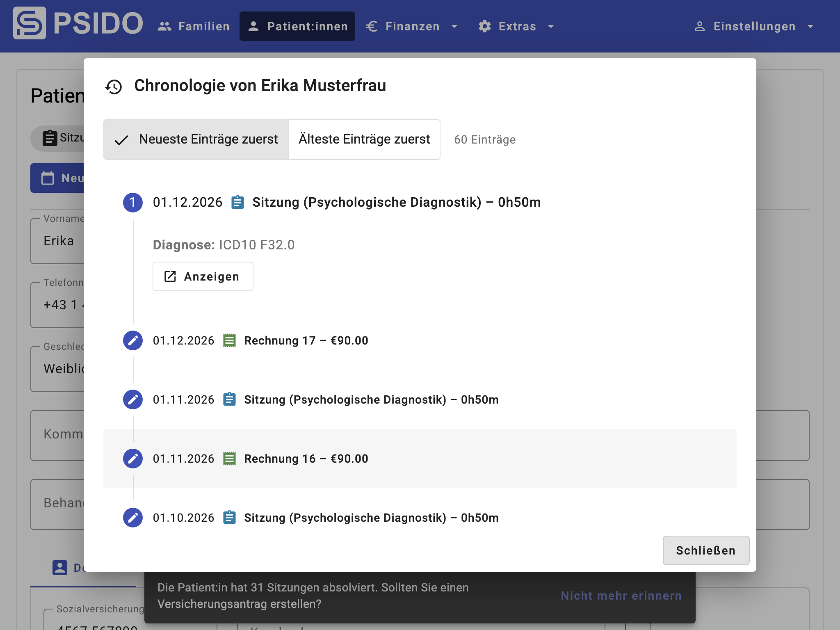Click receipt icon of Rechnung 16
Image resolution: width=840 pixels, height=630 pixels.
[229, 459]
